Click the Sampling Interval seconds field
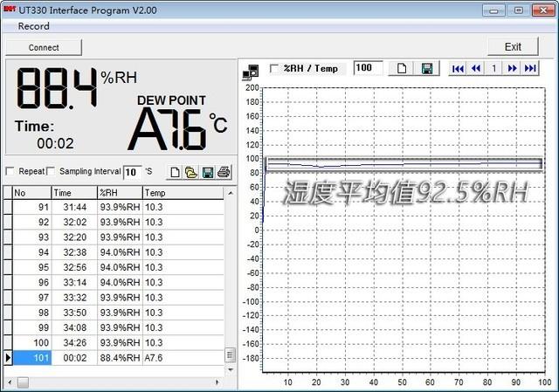The width and height of the screenshot is (559, 392). click(132, 172)
